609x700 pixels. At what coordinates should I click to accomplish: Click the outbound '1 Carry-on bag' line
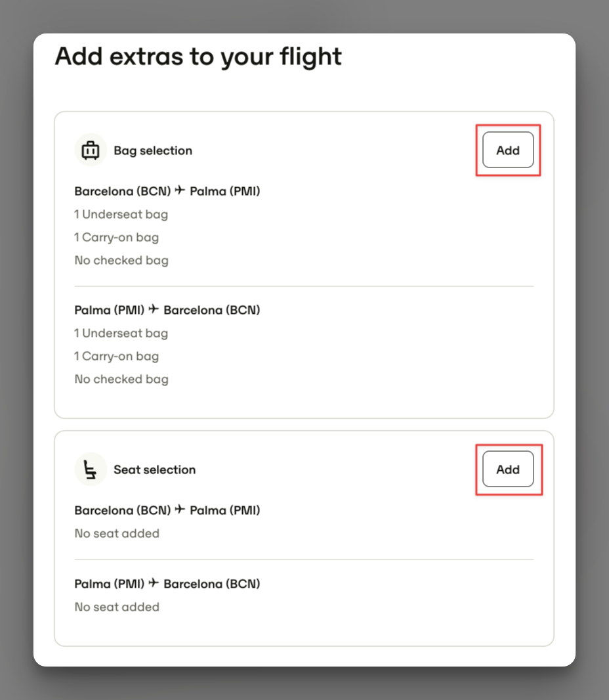(116, 237)
